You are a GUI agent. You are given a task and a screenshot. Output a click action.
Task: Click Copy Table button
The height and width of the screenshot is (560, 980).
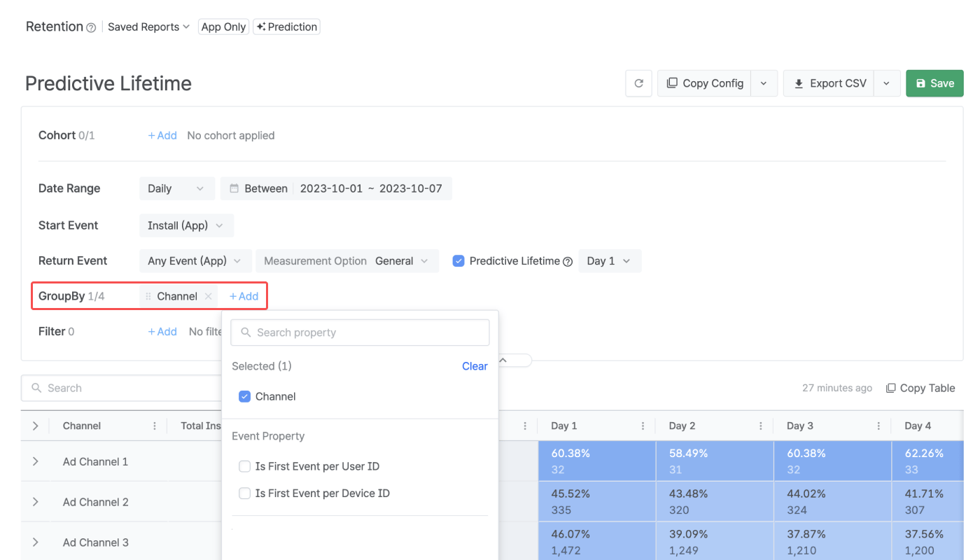click(x=920, y=388)
